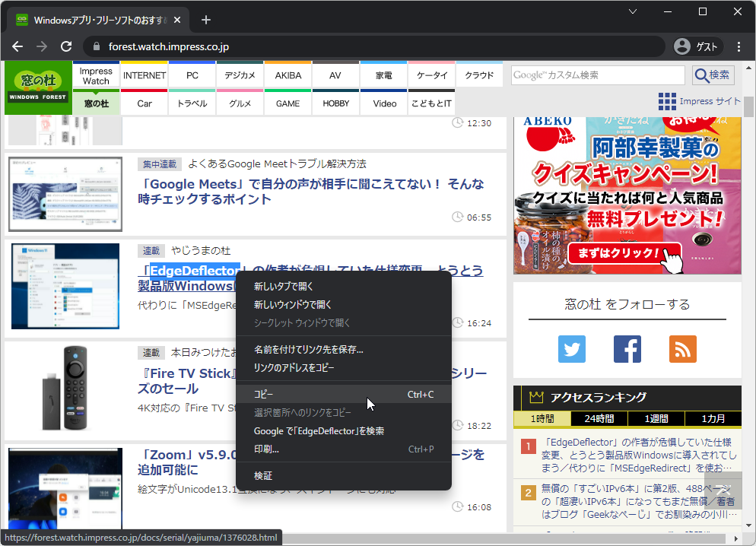The height and width of the screenshot is (546, 756).
Task: Open the Impress サイト grid icon
Action: coord(668,101)
